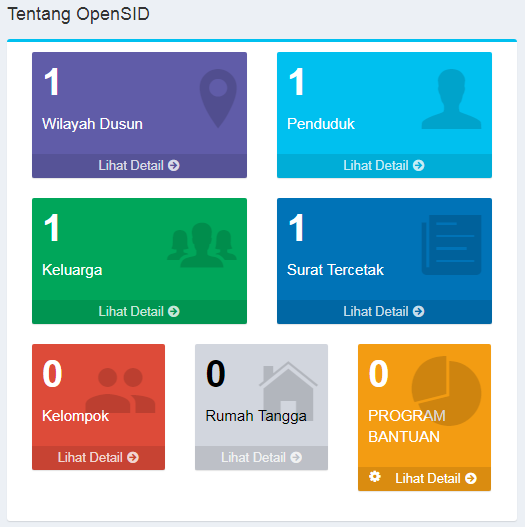The width and height of the screenshot is (525, 527).
Task: Click the arrow icon beside Penduduk Lihat Detail
Action: coord(418,165)
